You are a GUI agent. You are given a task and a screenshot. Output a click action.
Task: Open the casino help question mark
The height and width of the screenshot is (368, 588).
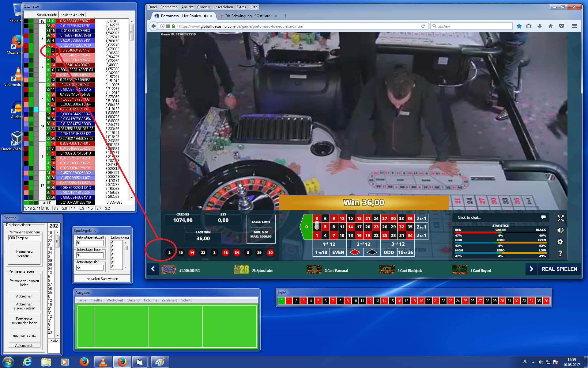[560, 253]
